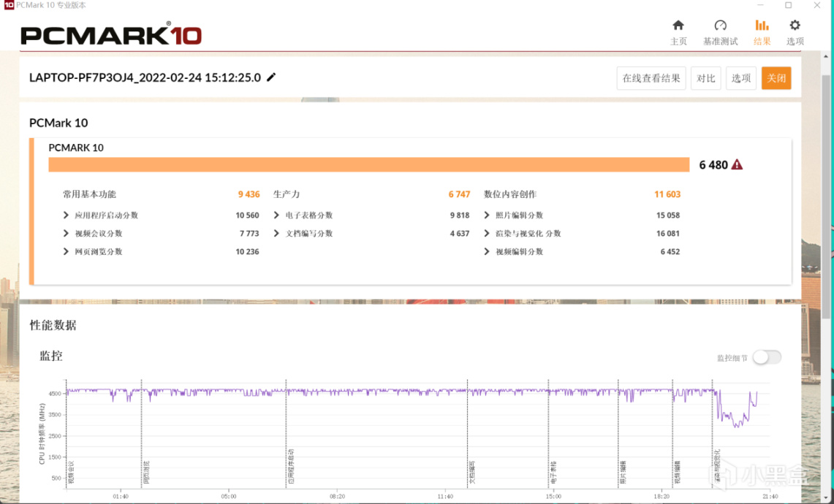Click the vertical scrollbar thumb
834x504 pixels.
(x=825, y=196)
